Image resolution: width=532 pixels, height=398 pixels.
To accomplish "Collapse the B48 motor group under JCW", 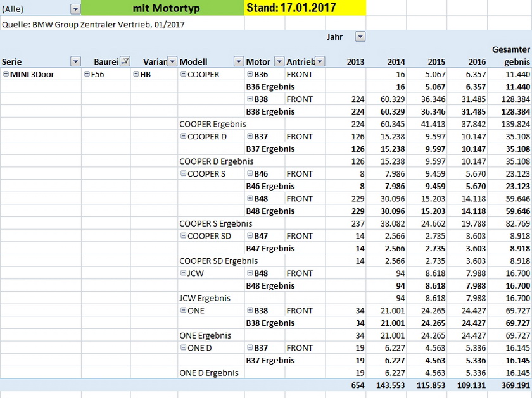I will [250, 273].
